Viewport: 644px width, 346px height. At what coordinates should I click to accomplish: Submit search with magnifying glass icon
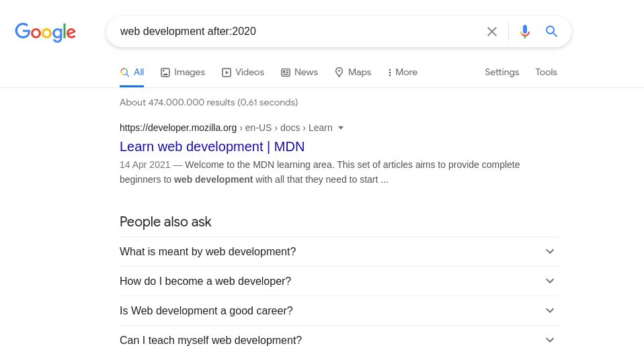pos(551,31)
